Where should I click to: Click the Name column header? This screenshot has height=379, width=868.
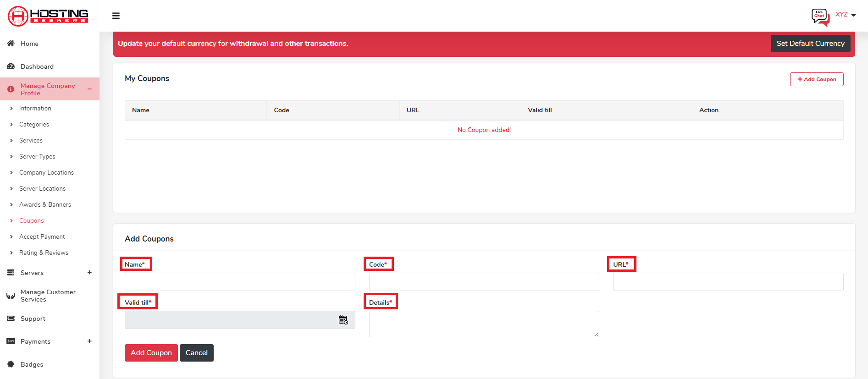[141, 110]
